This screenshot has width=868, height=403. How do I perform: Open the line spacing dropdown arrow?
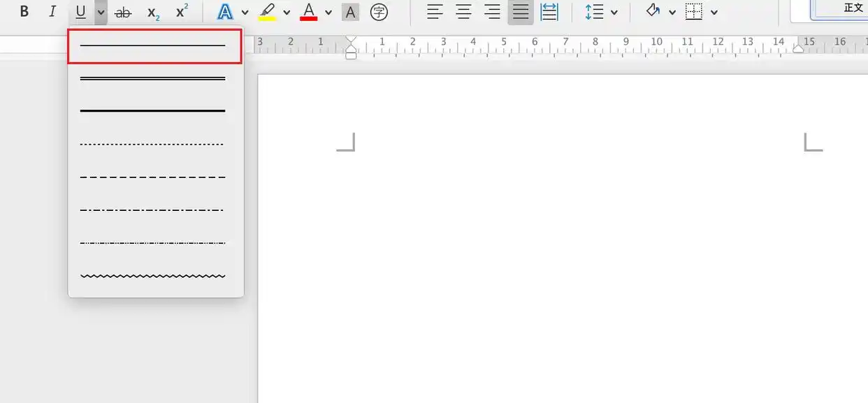614,13
